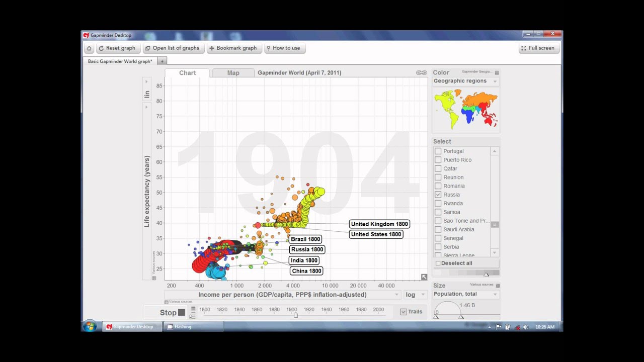Viewport: 644px width, 362px height.
Task: Click the chart expand arrow icon
Action: pyautogui.click(x=424, y=277)
